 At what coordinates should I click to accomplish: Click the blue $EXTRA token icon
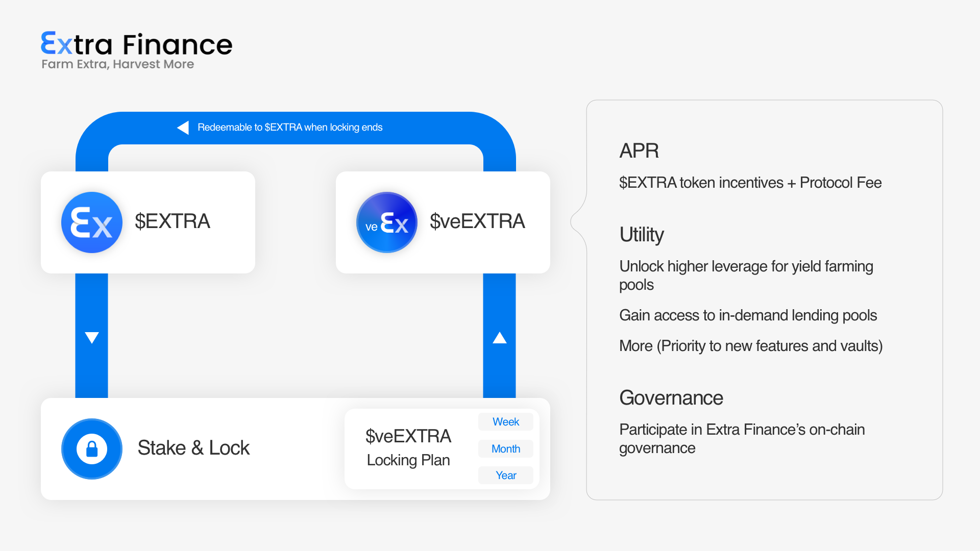[x=92, y=222]
